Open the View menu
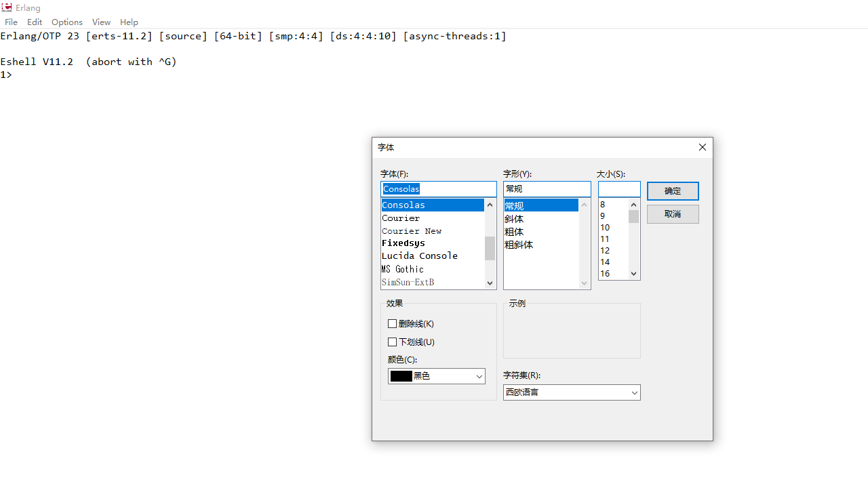 click(101, 22)
